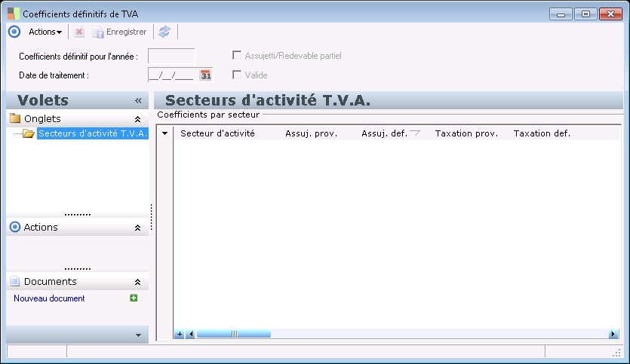The image size is (630, 364).
Task: Sort by Assuj. prov. column header
Action: (x=311, y=133)
